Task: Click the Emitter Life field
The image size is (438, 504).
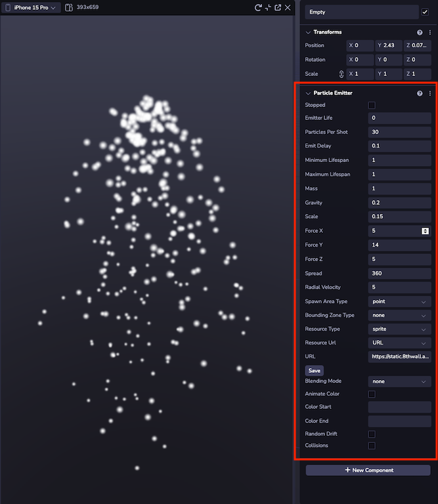Action: click(399, 118)
